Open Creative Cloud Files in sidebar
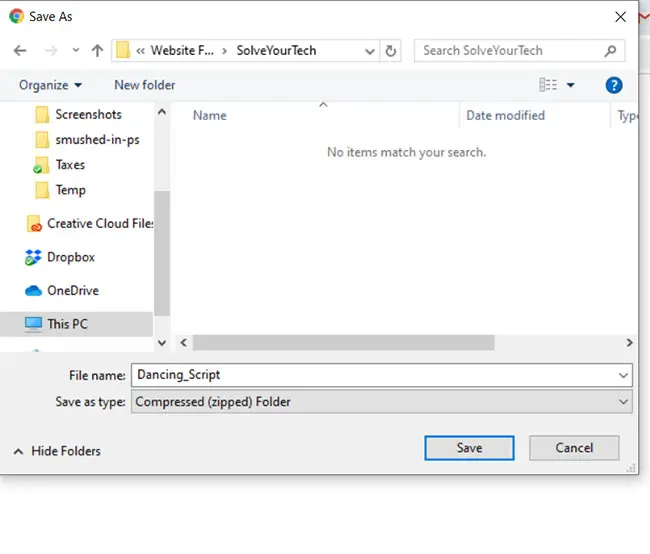Image resolution: width=650 pixels, height=554 pixels. (100, 223)
